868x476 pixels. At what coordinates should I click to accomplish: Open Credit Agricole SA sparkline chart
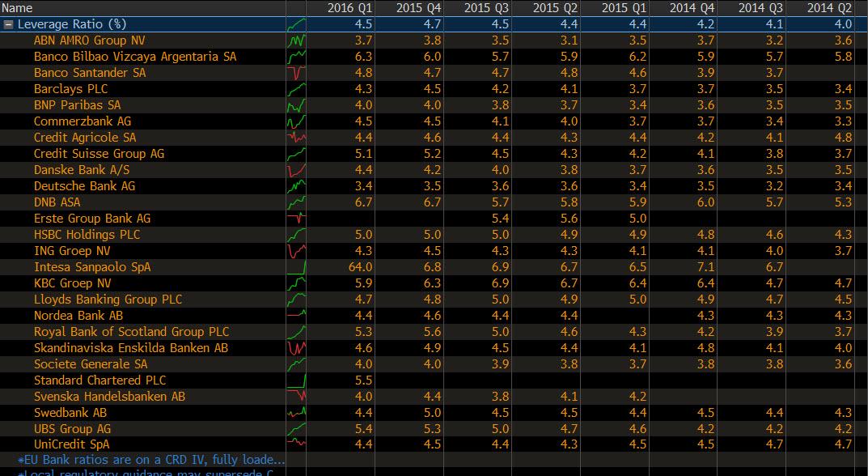(x=296, y=138)
